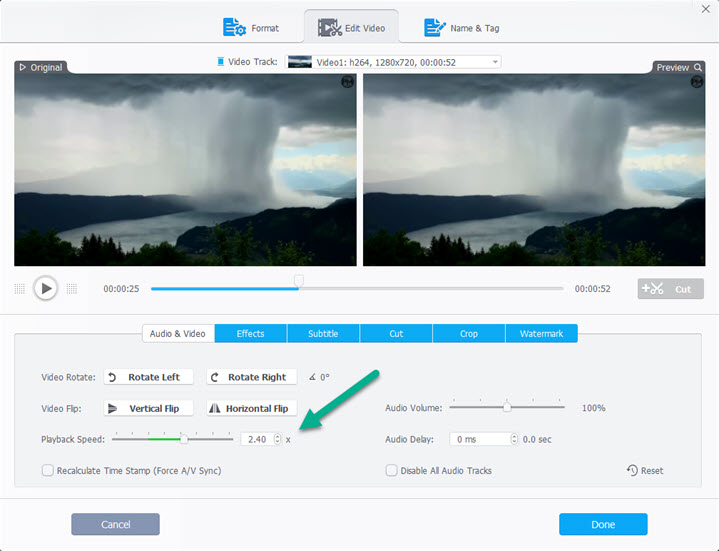Click the 00:00:25 current time text

point(121,289)
